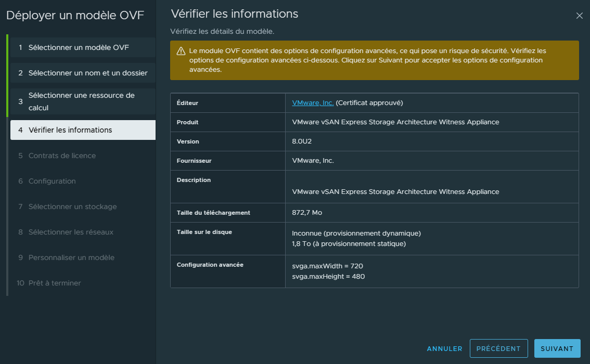Go to step 2 Sélectionner un nom et un dossier
The image size is (590, 364).
88,73
